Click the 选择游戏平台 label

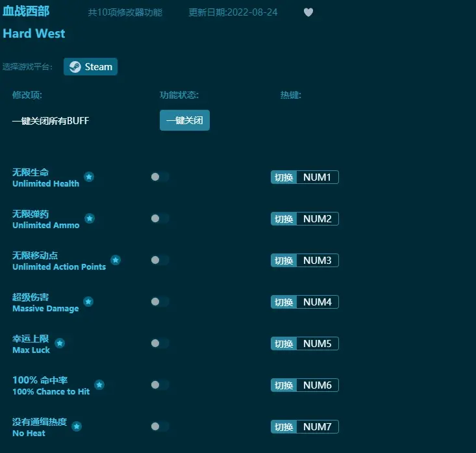(x=27, y=67)
